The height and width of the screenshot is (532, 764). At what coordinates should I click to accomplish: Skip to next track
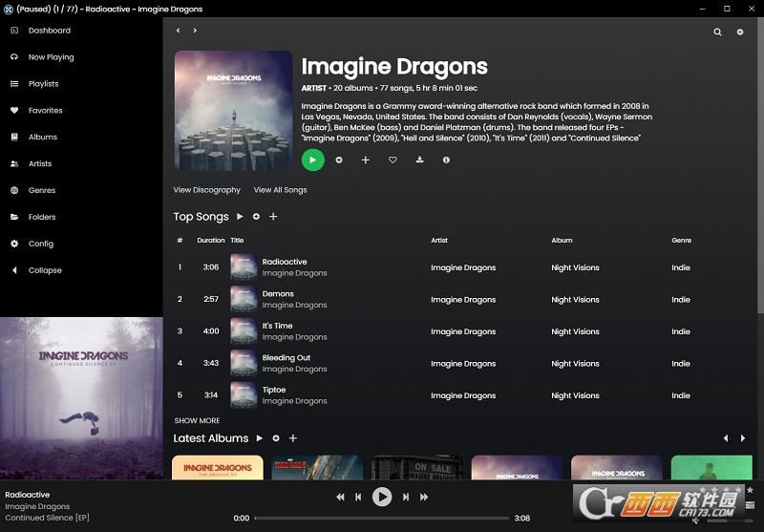tap(405, 497)
